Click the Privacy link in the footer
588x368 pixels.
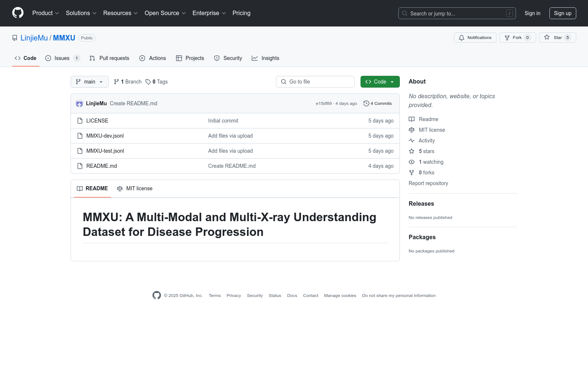pyautogui.click(x=234, y=296)
